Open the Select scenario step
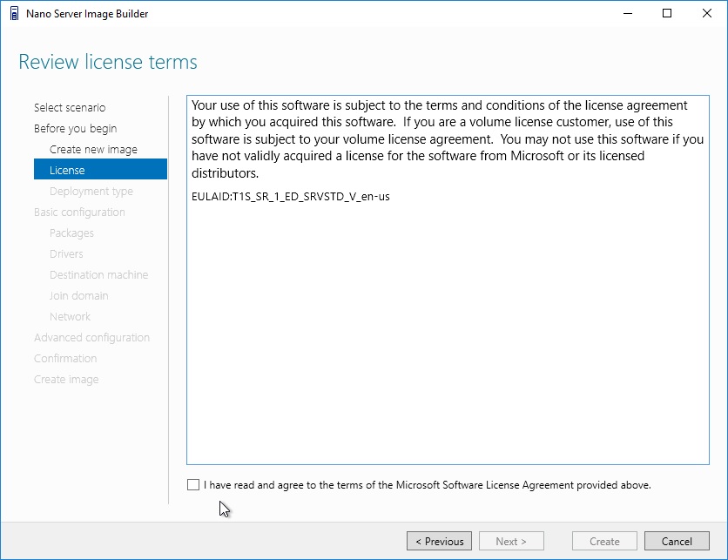 70,108
